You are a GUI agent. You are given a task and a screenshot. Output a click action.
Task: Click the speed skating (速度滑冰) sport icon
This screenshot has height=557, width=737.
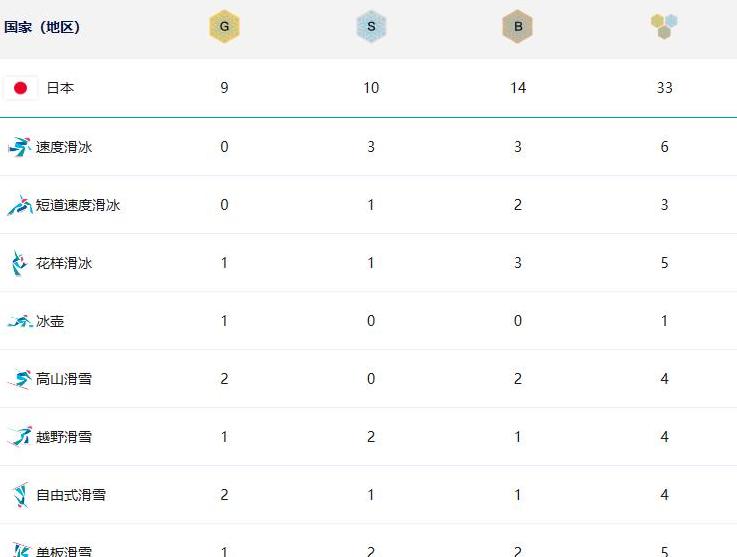(x=19, y=147)
